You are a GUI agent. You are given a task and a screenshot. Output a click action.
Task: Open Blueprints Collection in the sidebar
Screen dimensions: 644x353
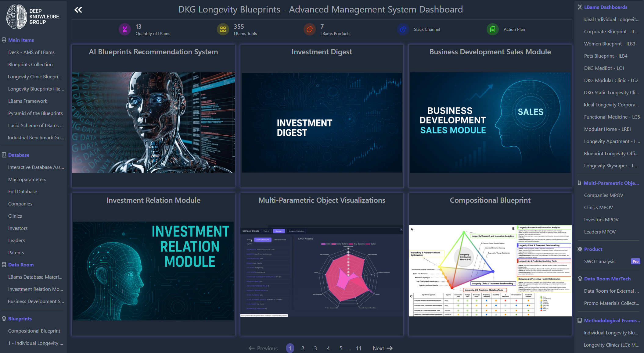coord(30,64)
